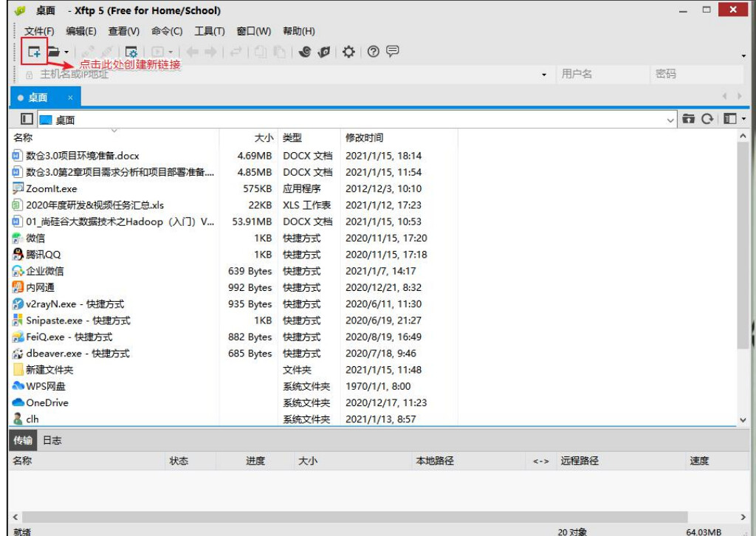Click the file list scroll-down arrow

tap(743, 420)
